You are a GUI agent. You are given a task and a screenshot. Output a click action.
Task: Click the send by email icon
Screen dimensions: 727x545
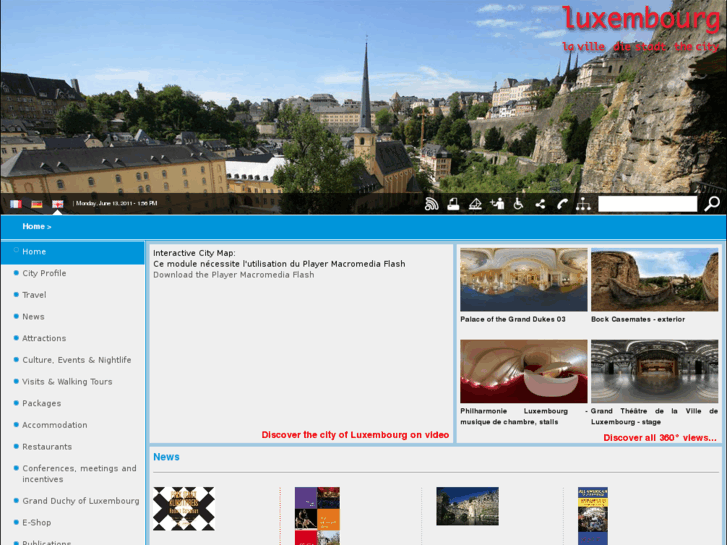click(475, 204)
